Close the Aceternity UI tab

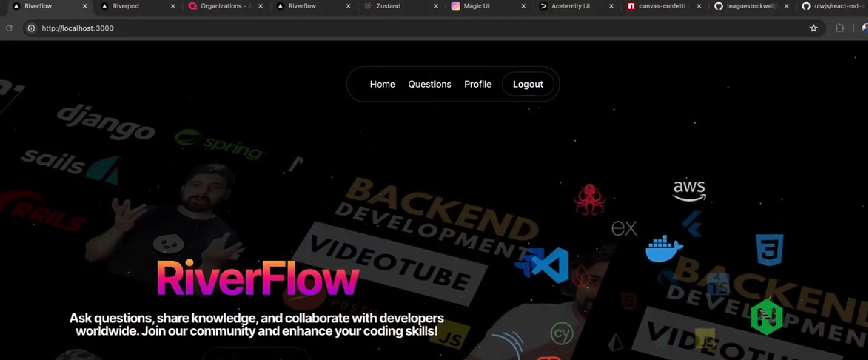(x=611, y=6)
